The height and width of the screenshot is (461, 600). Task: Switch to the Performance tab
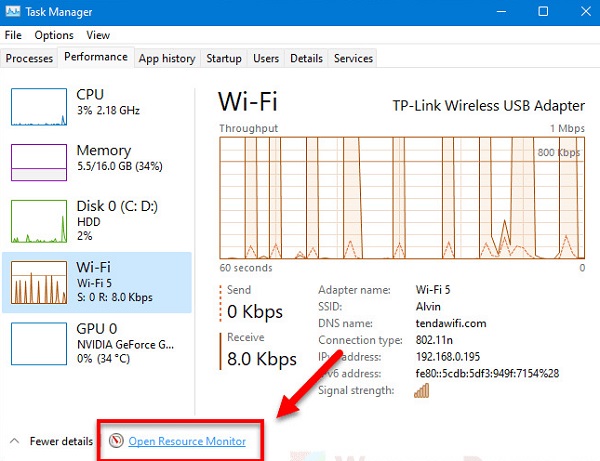point(96,57)
